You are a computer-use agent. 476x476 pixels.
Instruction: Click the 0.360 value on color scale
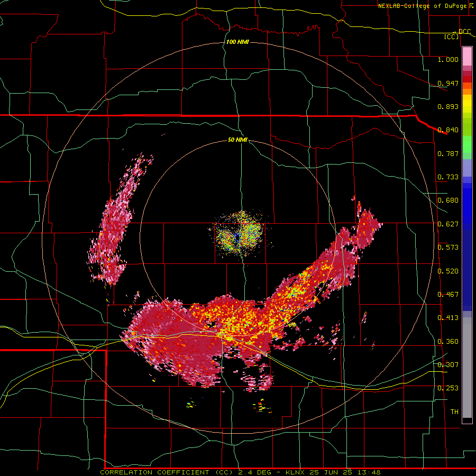pos(448,341)
